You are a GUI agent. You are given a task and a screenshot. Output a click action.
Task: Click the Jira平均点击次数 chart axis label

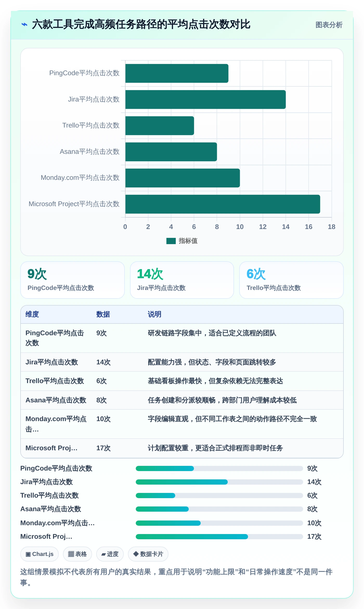[x=94, y=99]
